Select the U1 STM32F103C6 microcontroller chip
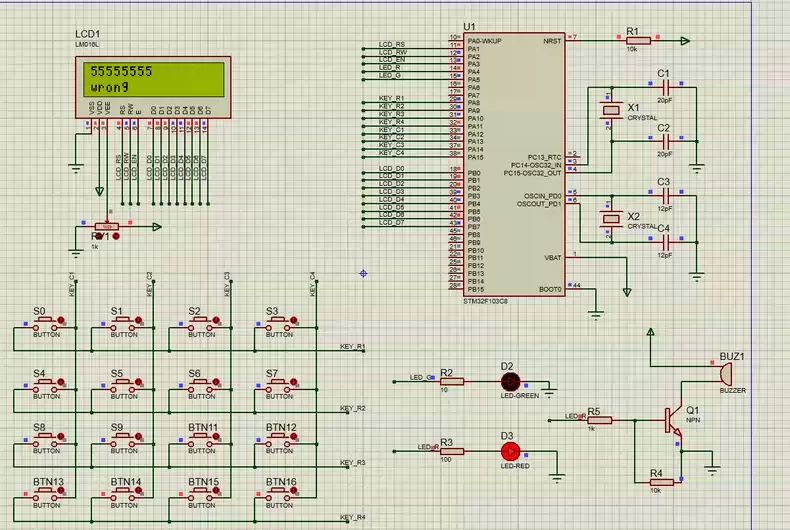The width and height of the screenshot is (790, 530). tap(514, 165)
